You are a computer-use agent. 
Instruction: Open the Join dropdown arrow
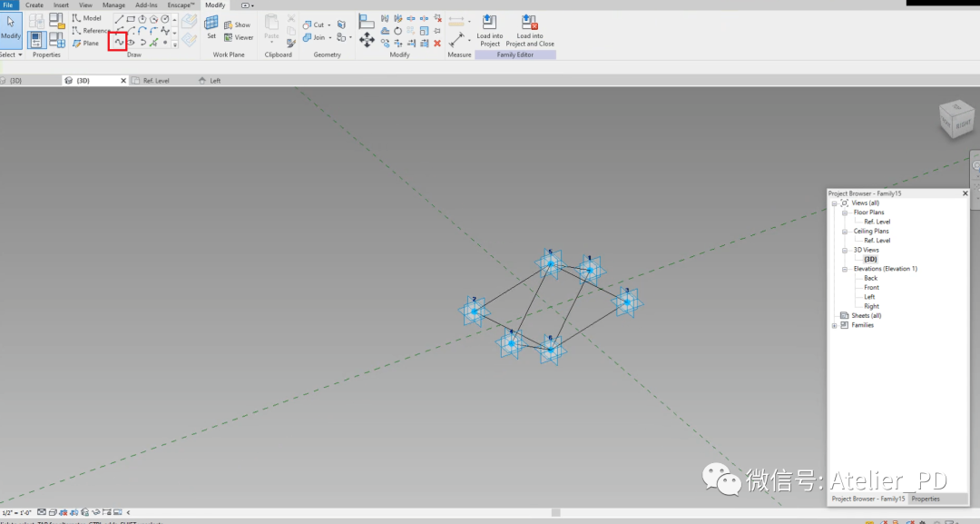(x=330, y=37)
